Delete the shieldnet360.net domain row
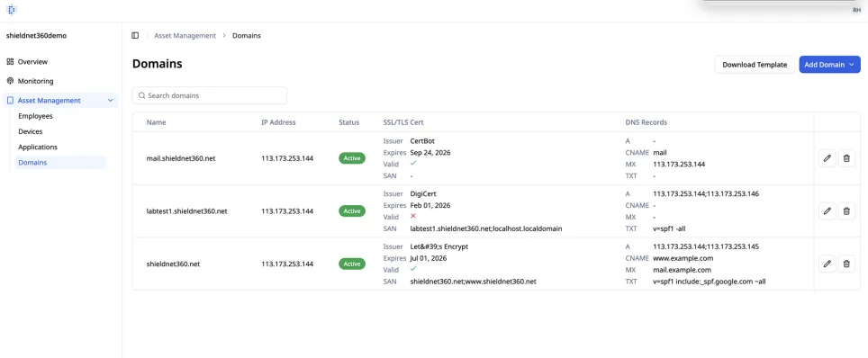The width and height of the screenshot is (868, 358). [x=846, y=264]
